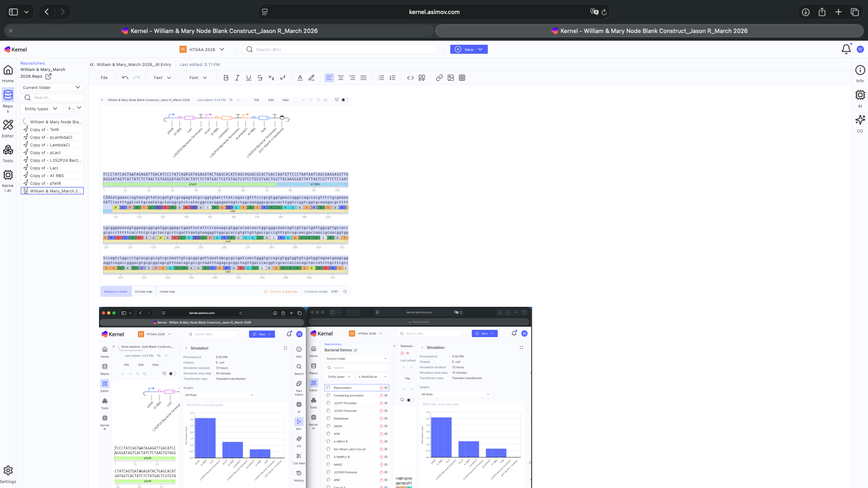Image resolution: width=868 pixels, height=488 pixels.
Task: Insert an image into the entry
Action: click(451, 78)
